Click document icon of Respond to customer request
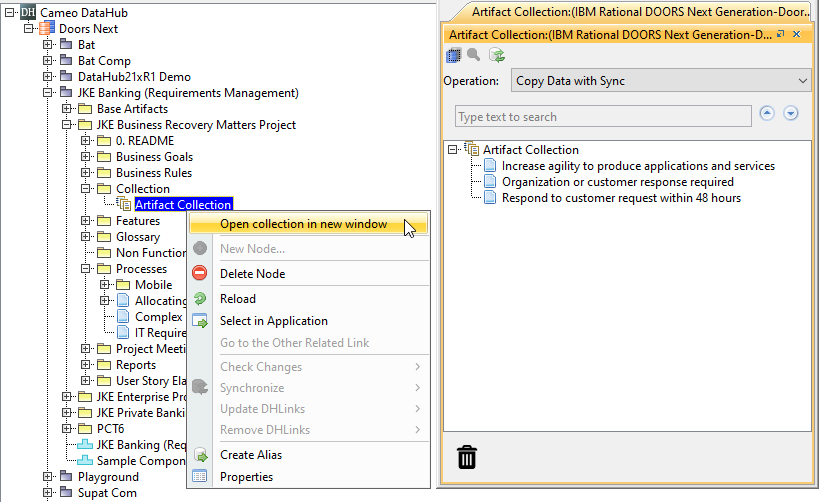 [x=490, y=198]
